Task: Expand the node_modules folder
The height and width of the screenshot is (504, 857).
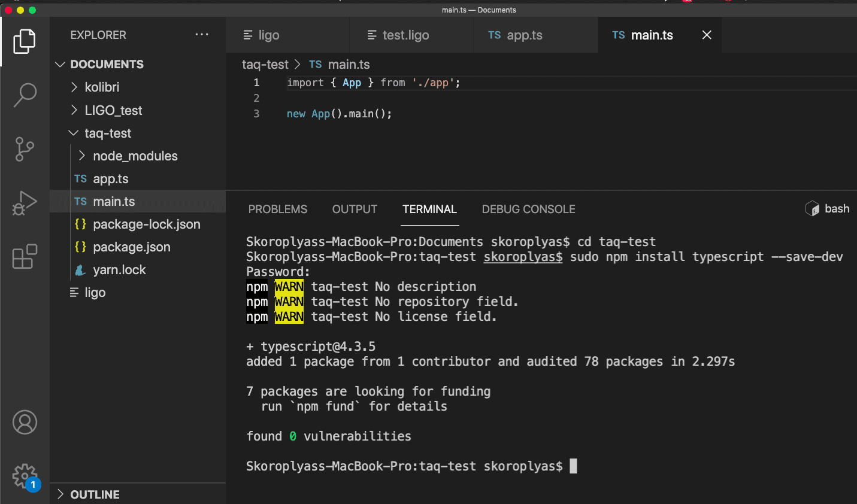Action: click(135, 156)
